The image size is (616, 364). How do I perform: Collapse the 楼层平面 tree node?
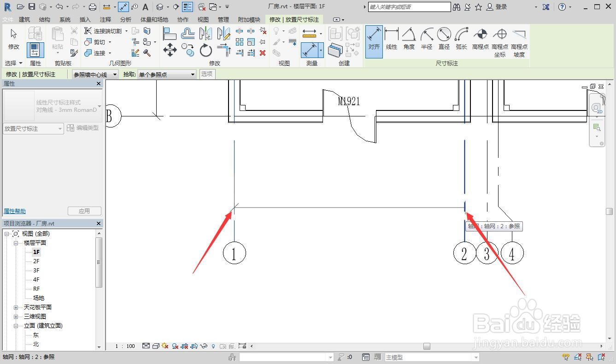16,243
